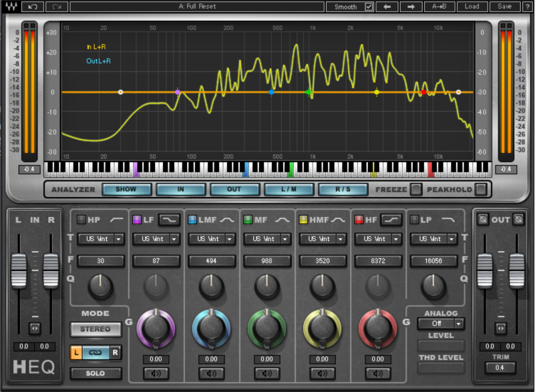Toggle right output phase invert icon

coord(518,218)
